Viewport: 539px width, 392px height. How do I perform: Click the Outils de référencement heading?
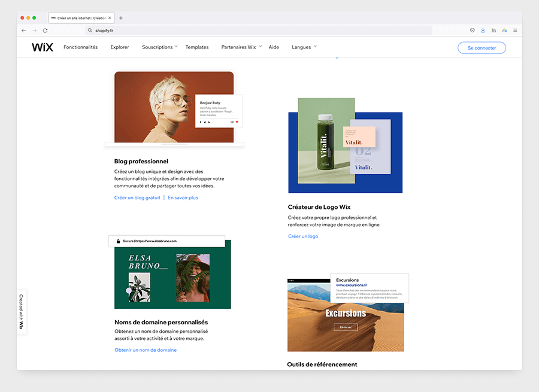coord(322,364)
